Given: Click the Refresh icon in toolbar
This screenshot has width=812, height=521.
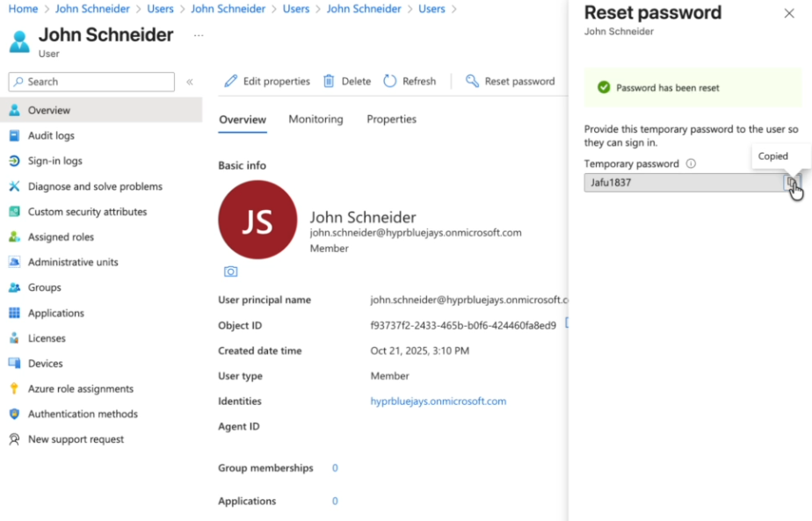Looking at the screenshot, I should [x=390, y=81].
